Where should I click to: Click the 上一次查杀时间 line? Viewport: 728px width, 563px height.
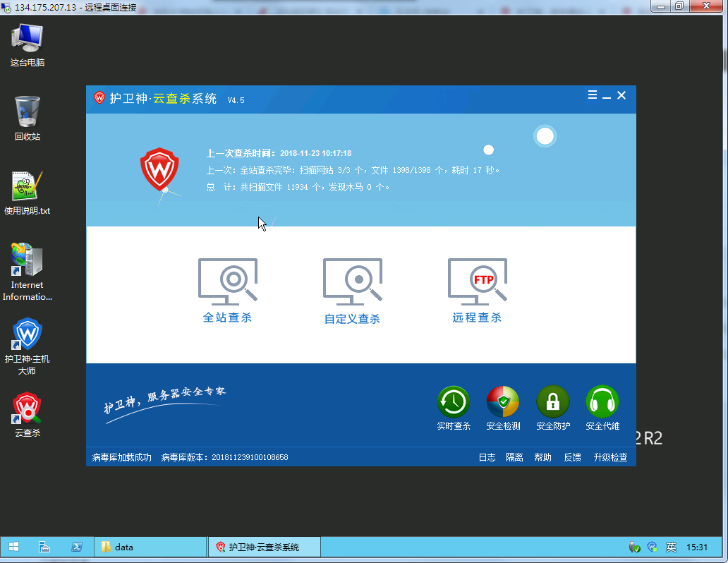(279, 153)
